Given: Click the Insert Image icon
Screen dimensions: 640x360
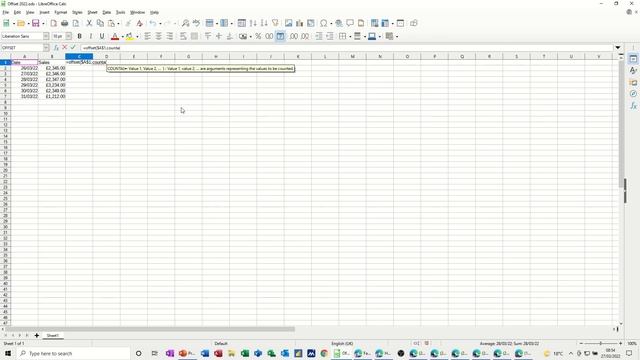Looking at the screenshot, I should click(289, 23).
